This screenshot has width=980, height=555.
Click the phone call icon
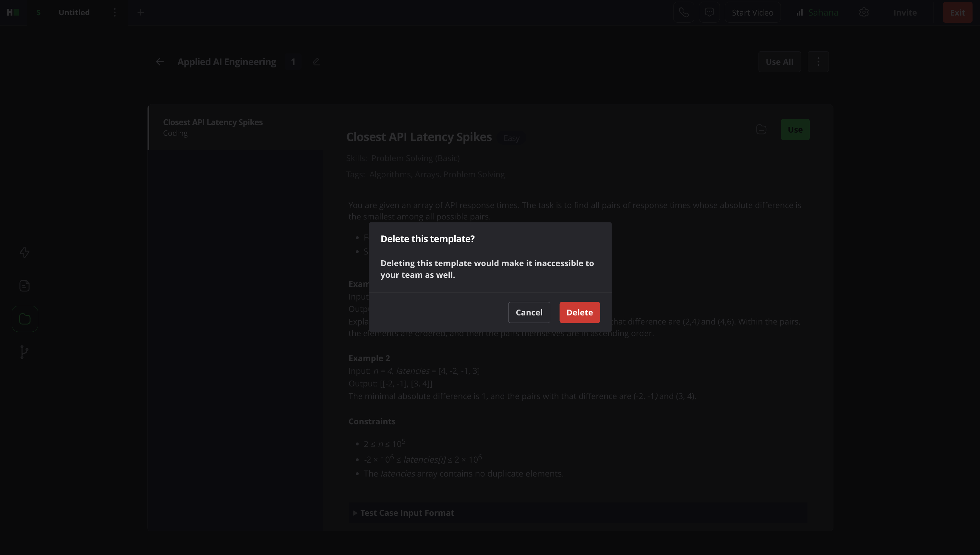point(683,13)
